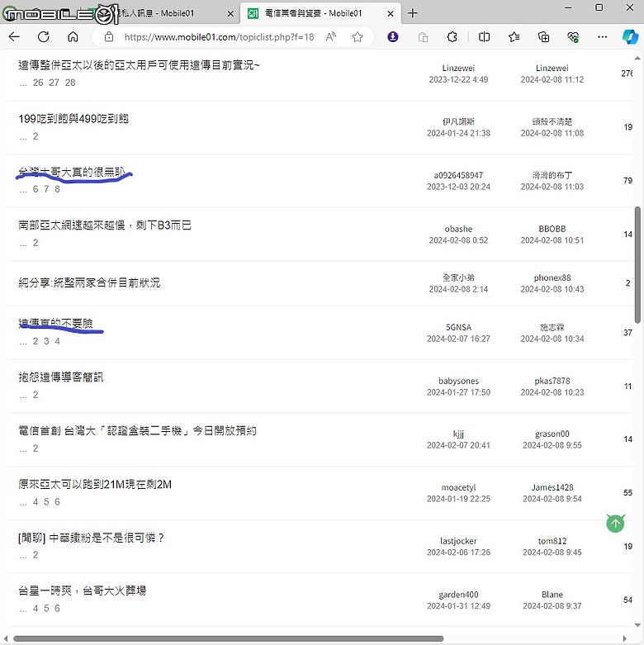Image resolution: width=644 pixels, height=645 pixels.
Task: Go to page 8 of 台灣大哥大真的很無恥
Action: click(57, 189)
